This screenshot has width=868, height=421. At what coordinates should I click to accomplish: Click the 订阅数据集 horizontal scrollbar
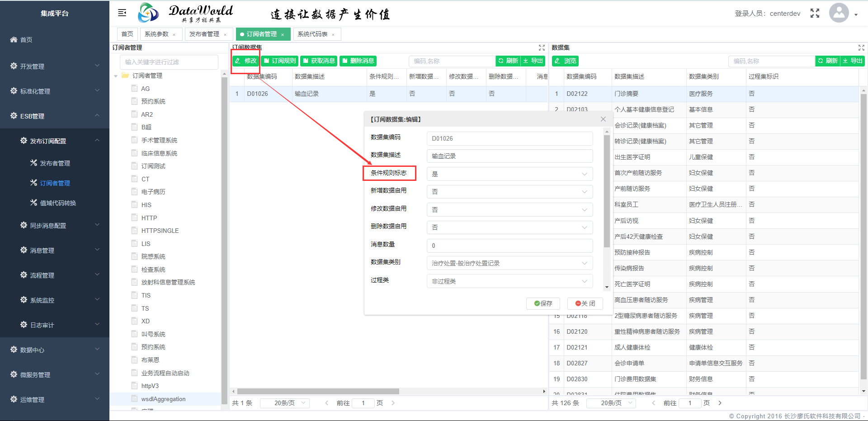[x=318, y=391]
